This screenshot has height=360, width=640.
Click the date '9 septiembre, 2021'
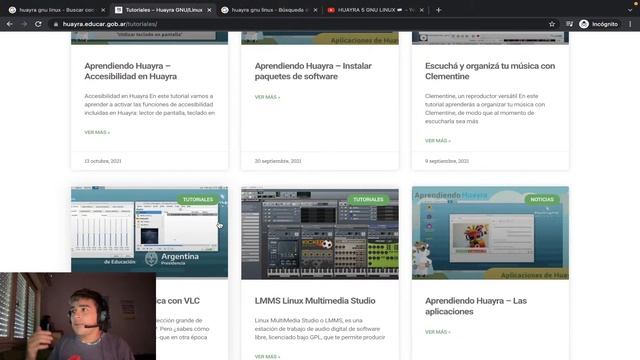447,161
